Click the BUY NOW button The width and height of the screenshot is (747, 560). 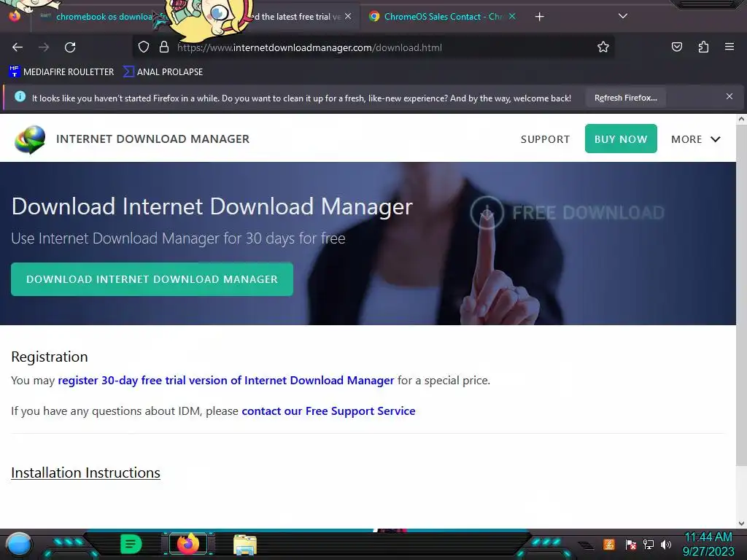(x=621, y=139)
